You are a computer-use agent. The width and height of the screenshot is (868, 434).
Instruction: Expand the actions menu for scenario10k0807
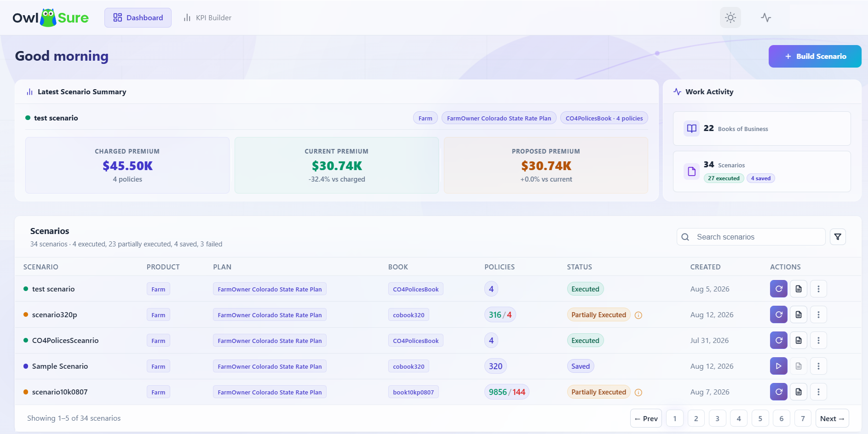[x=818, y=392]
